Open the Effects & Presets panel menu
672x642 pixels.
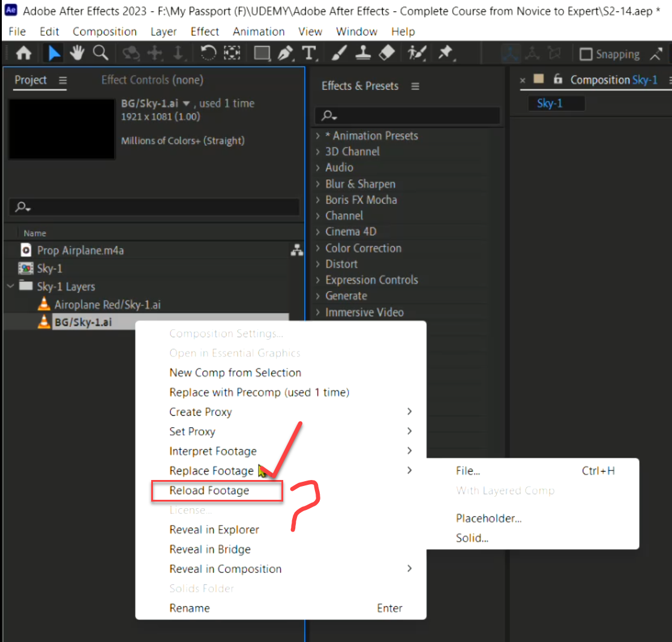(x=415, y=86)
